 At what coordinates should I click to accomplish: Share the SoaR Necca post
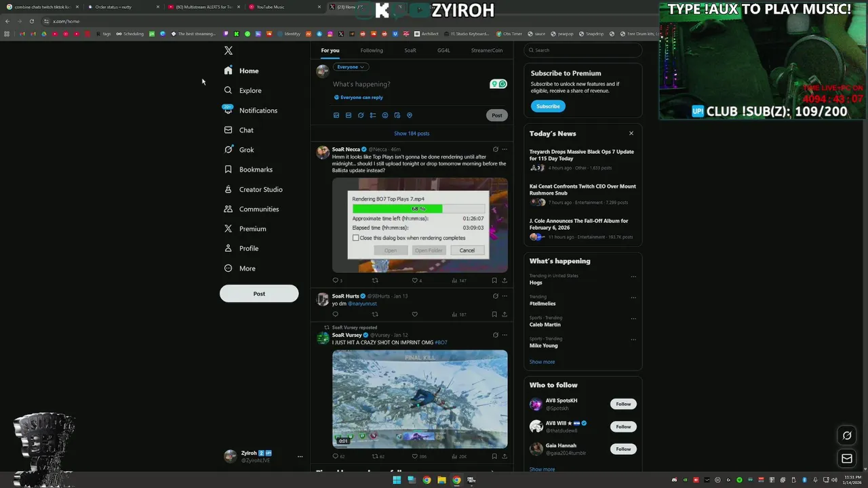[x=505, y=281]
